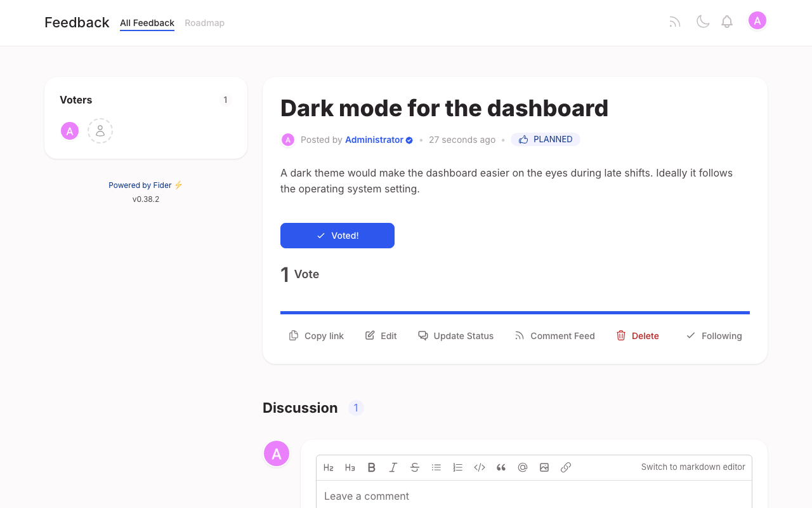Toggle the Voted! button
This screenshot has width=812, height=508.
[337, 236]
